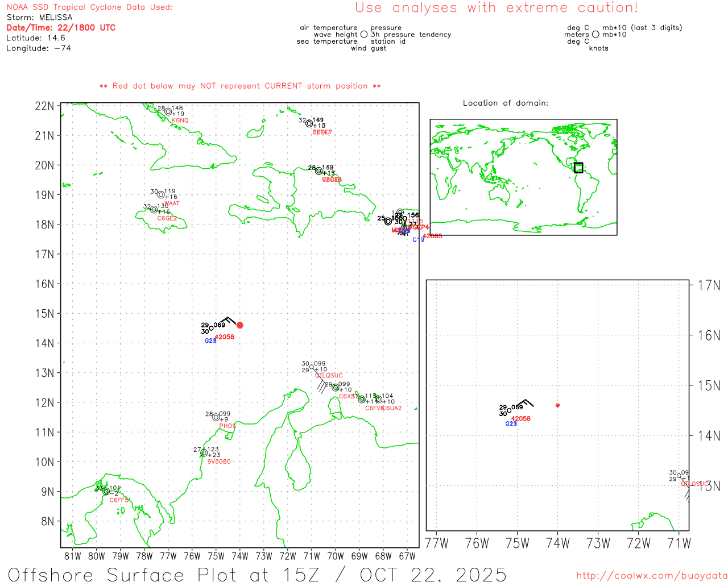Click the red "9V3080" station ID

[219, 462]
